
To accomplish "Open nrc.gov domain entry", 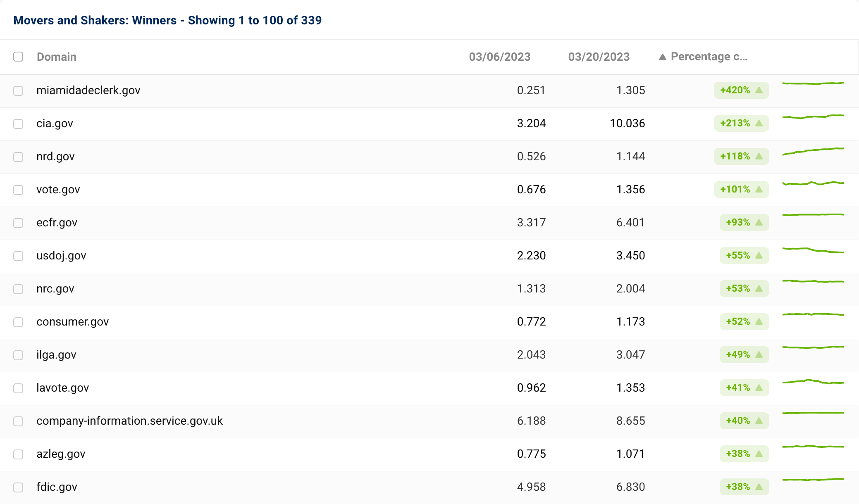I will tap(55, 288).
